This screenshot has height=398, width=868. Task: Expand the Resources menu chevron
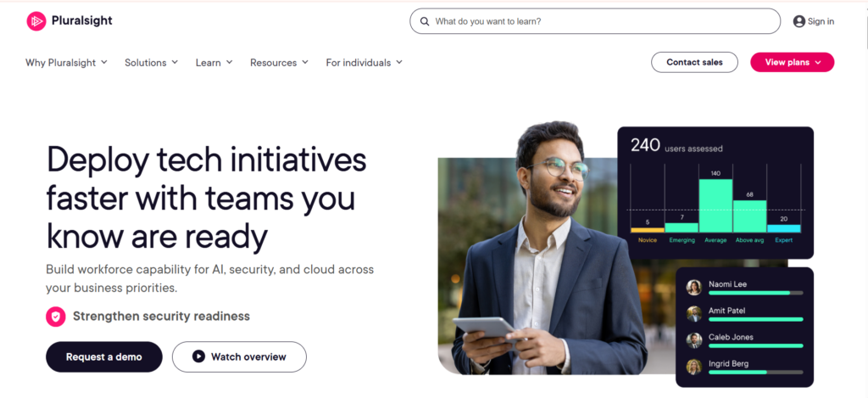pos(305,63)
